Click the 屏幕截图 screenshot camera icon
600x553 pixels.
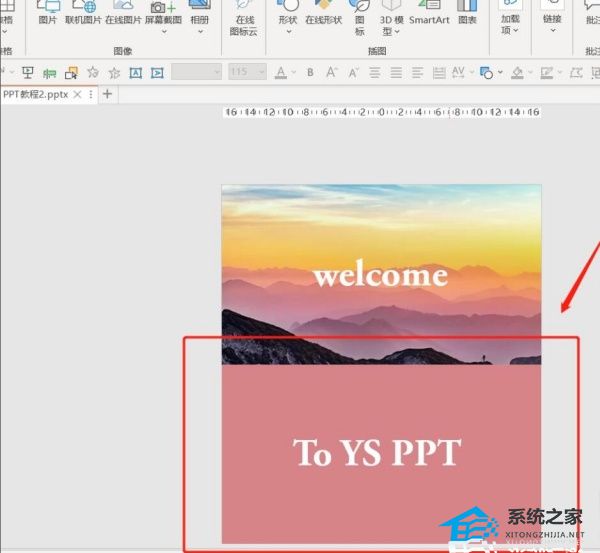[x=163, y=7]
